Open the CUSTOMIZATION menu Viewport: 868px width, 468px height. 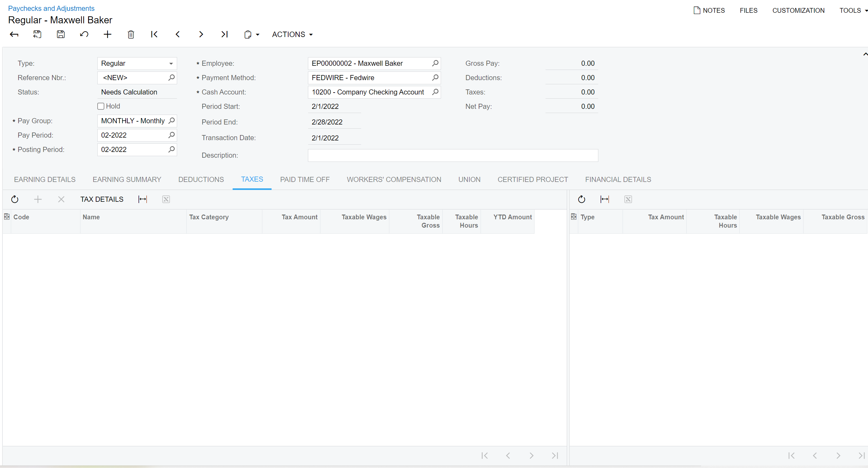pyautogui.click(x=798, y=11)
